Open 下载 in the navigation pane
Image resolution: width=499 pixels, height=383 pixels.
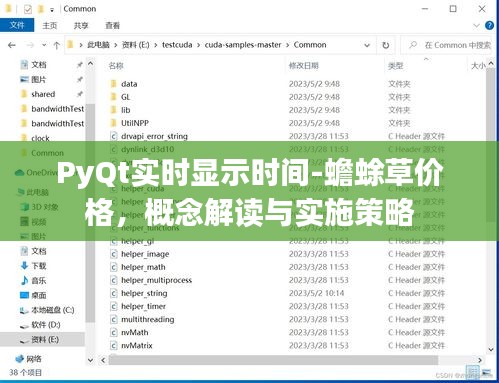39,266
